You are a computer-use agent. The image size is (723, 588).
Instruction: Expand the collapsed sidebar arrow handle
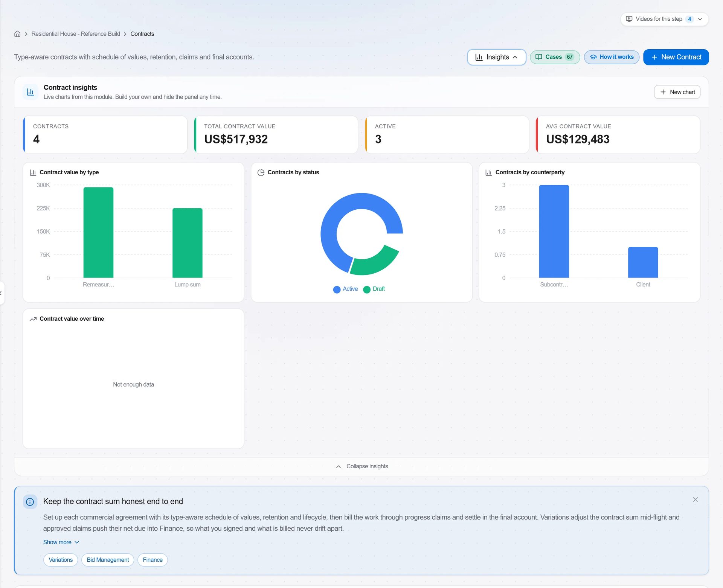[x=2, y=293]
